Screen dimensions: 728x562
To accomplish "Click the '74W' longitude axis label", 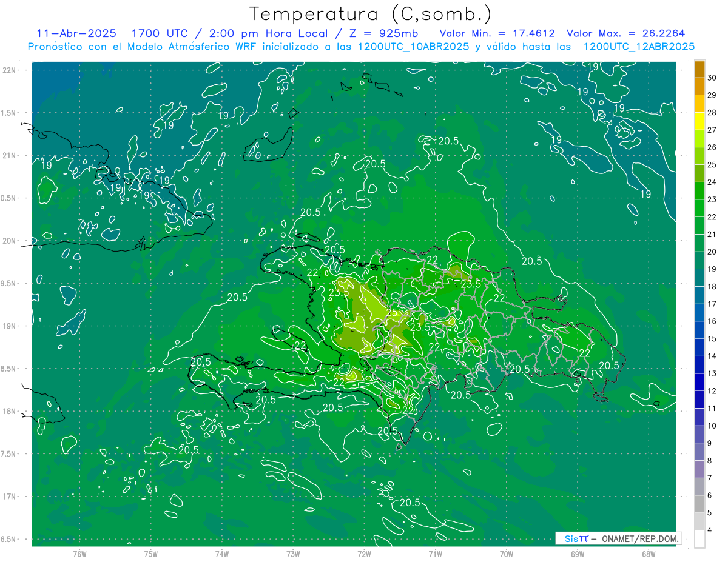I will click(222, 554).
